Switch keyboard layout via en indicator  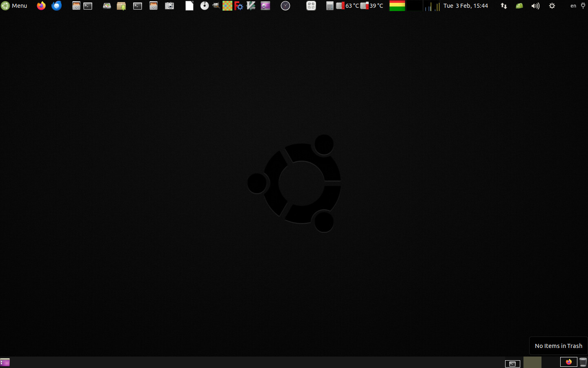pyautogui.click(x=573, y=6)
